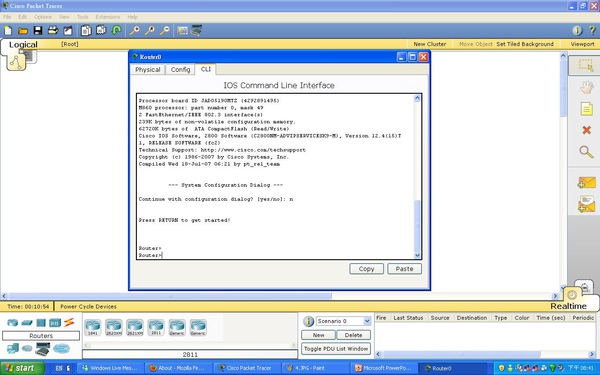600x375 pixels.
Task: Delete the current scenario
Action: click(x=353, y=335)
